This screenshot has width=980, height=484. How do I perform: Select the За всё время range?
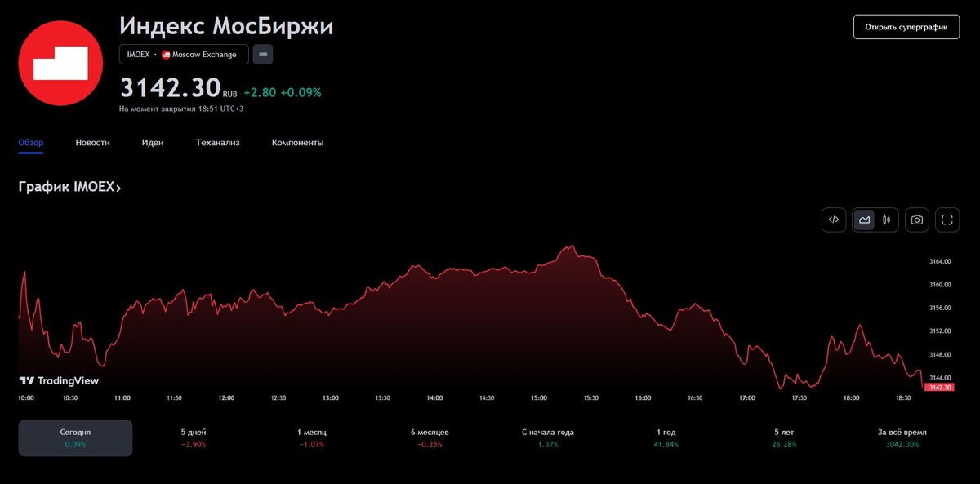902,437
